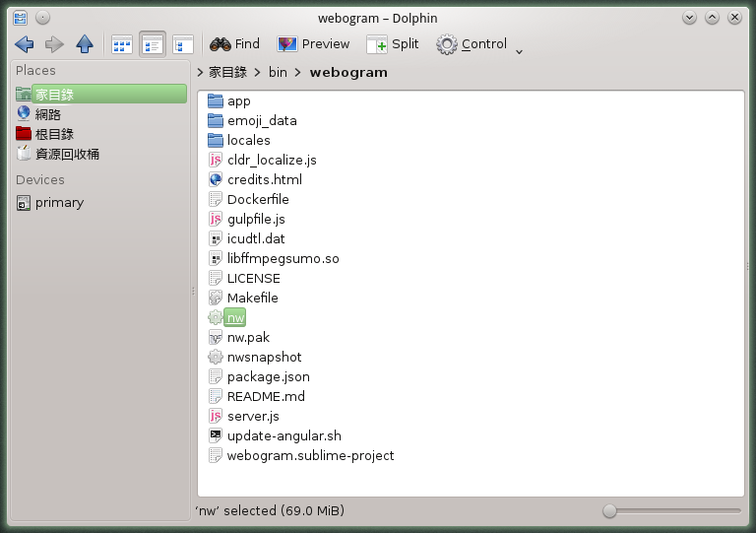This screenshot has width=756, height=533.
Task: Open 資源回收桶 trash in Places
Action: (x=58, y=154)
